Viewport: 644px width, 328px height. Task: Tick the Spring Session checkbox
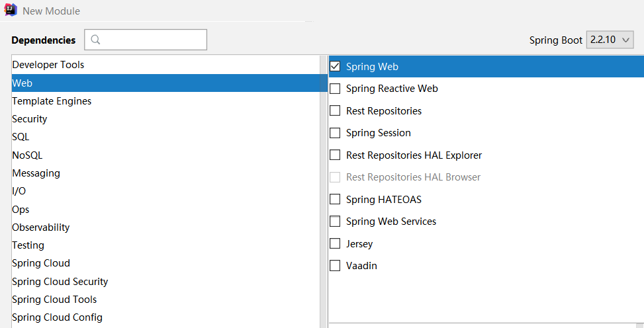pyautogui.click(x=335, y=133)
